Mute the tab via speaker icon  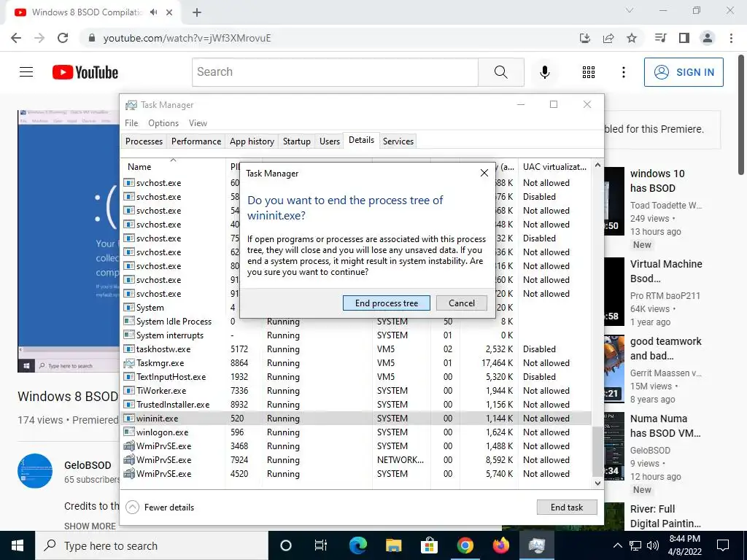(153, 12)
